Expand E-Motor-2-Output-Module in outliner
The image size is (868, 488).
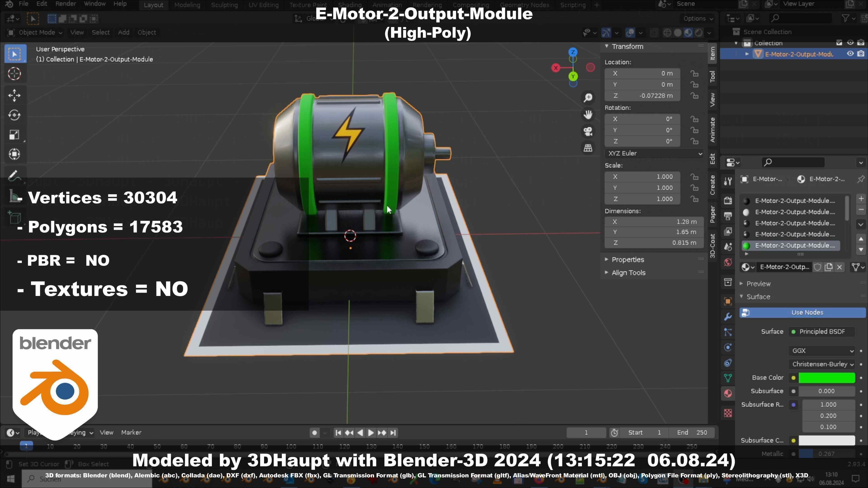(747, 54)
